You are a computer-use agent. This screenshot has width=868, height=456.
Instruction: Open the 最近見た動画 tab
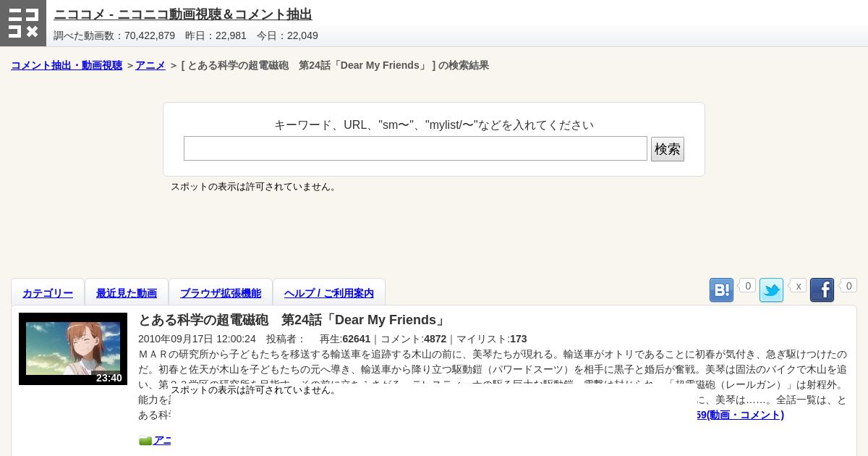[x=127, y=293]
